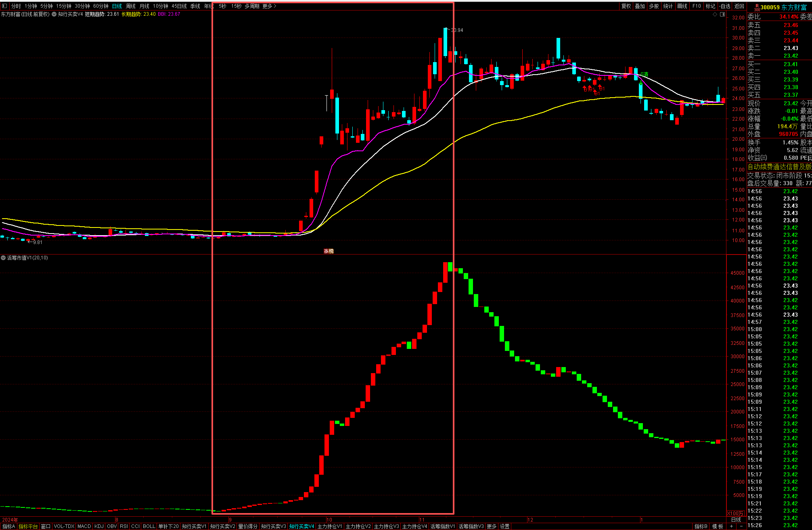Toggle 叠加 overlay comparison mode
The width and height of the screenshot is (812, 530).
pos(640,6)
